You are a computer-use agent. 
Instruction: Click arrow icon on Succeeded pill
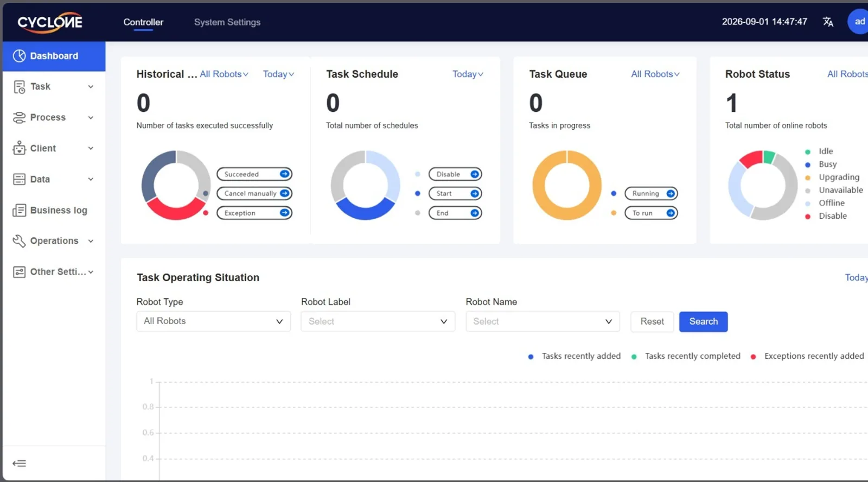[284, 174]
